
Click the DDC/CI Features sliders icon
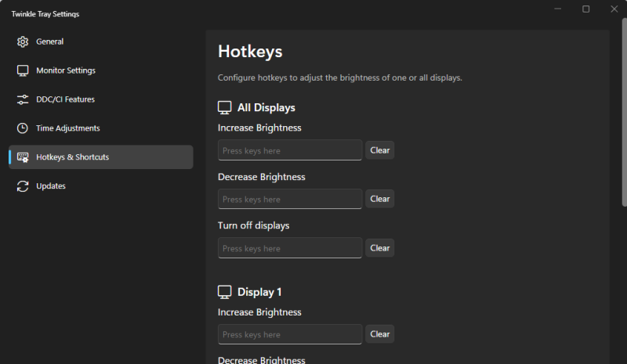[x=23, y=99]
